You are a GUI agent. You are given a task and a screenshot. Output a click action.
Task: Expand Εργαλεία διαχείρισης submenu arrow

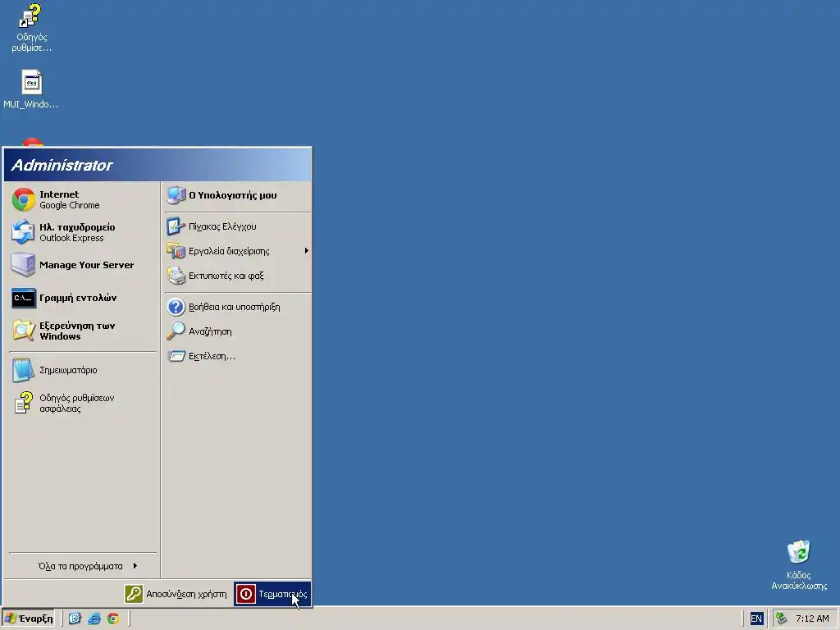click(x=307, y=251)
